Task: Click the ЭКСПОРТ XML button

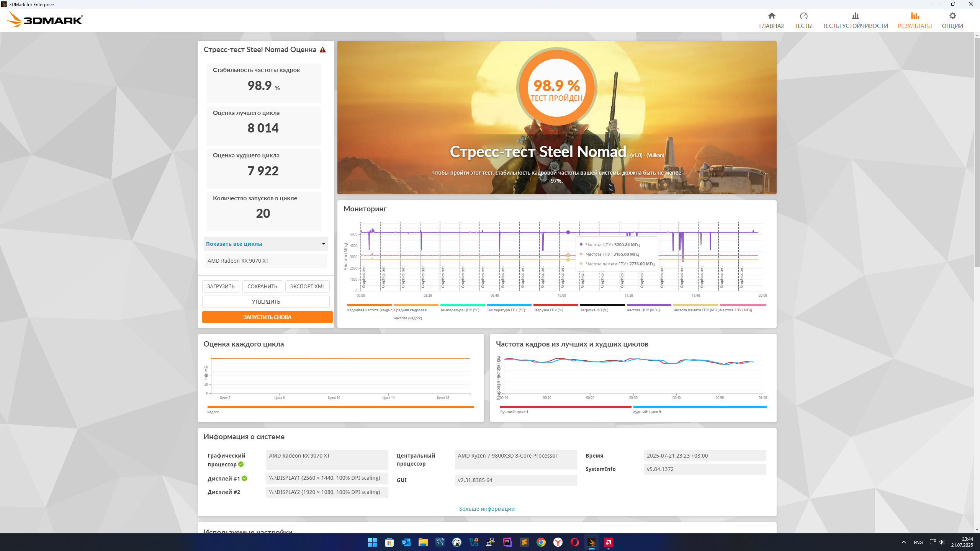Action: click(307, 286)
